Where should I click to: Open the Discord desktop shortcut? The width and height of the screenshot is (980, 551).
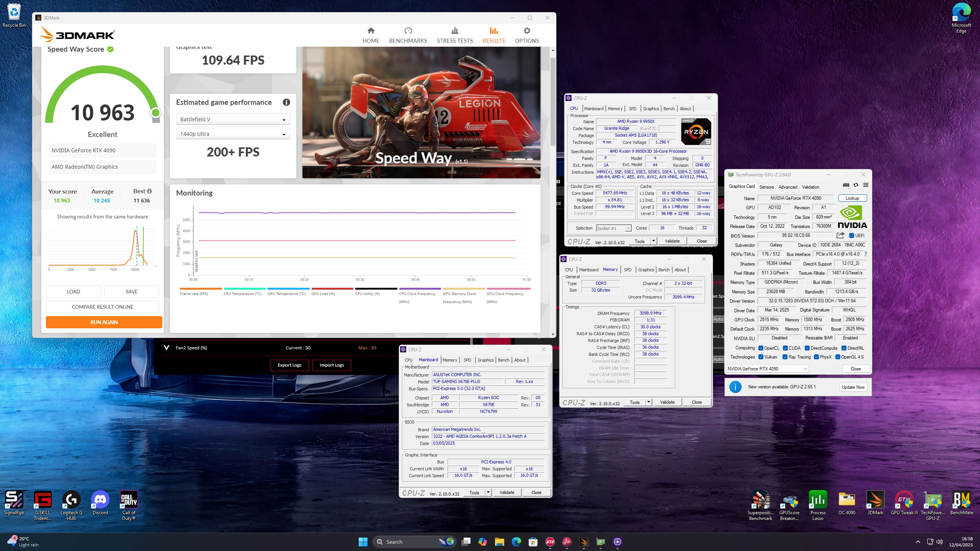100,503
